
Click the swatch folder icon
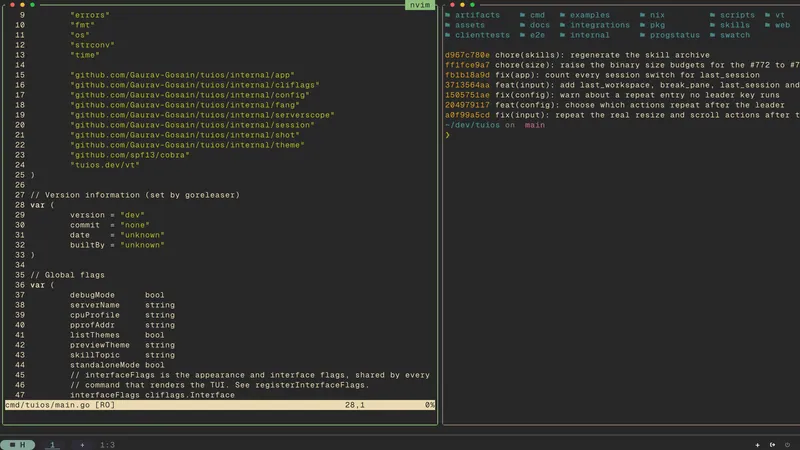pyautogui.click(x=712, y=35)
